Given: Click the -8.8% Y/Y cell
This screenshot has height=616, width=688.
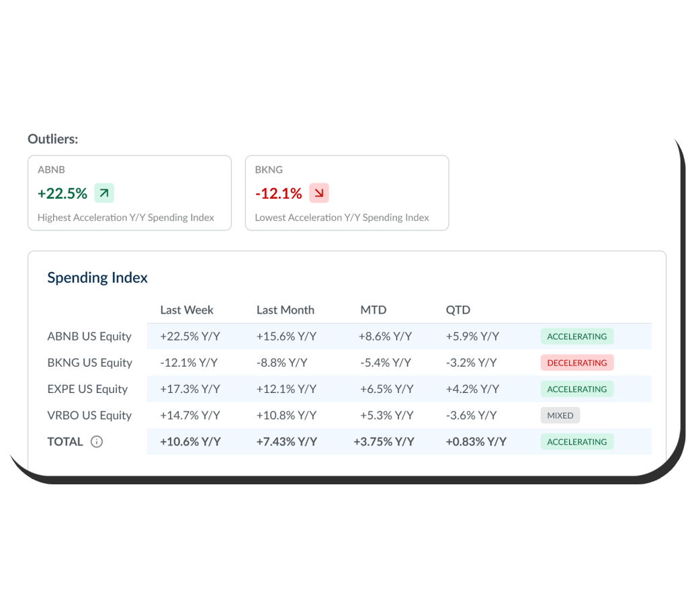Looking at the screenshot, I should click(282, 363).
